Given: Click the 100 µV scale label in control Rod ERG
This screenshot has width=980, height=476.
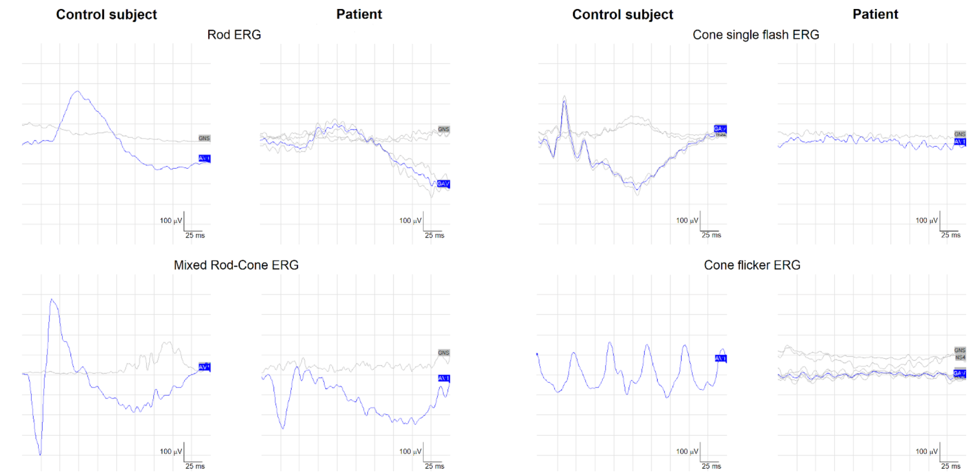Looking at the screenshot, I should pyautogui.click(x=171, y=221).
